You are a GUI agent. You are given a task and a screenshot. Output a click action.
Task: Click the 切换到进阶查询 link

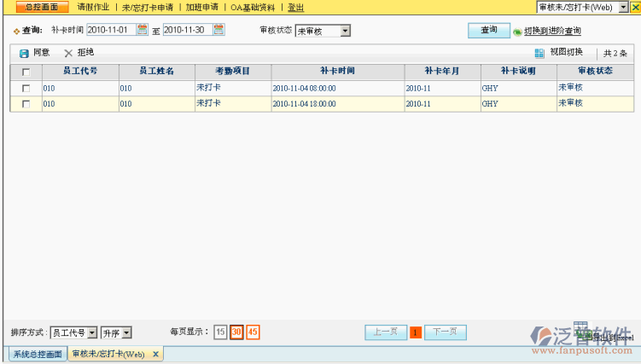point(552,32)
